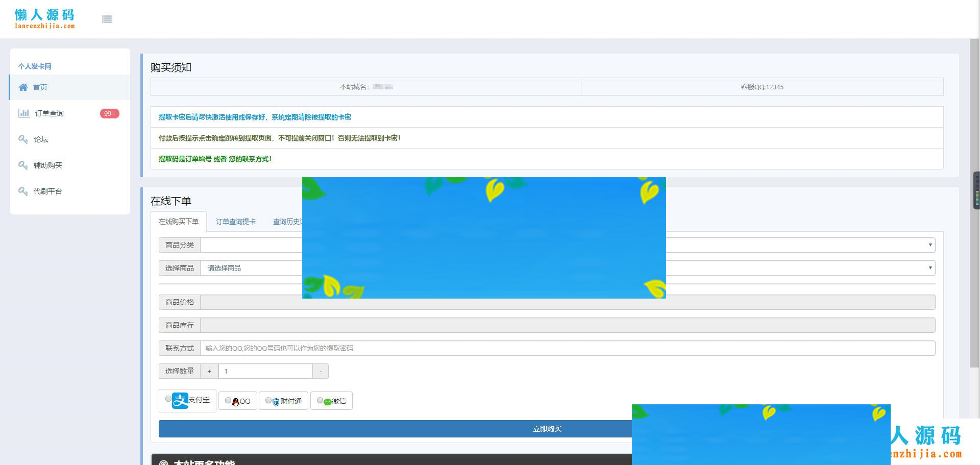Choose the 财付通 payment radio option
The image size is (980, 465).
(x=268, y=401)
